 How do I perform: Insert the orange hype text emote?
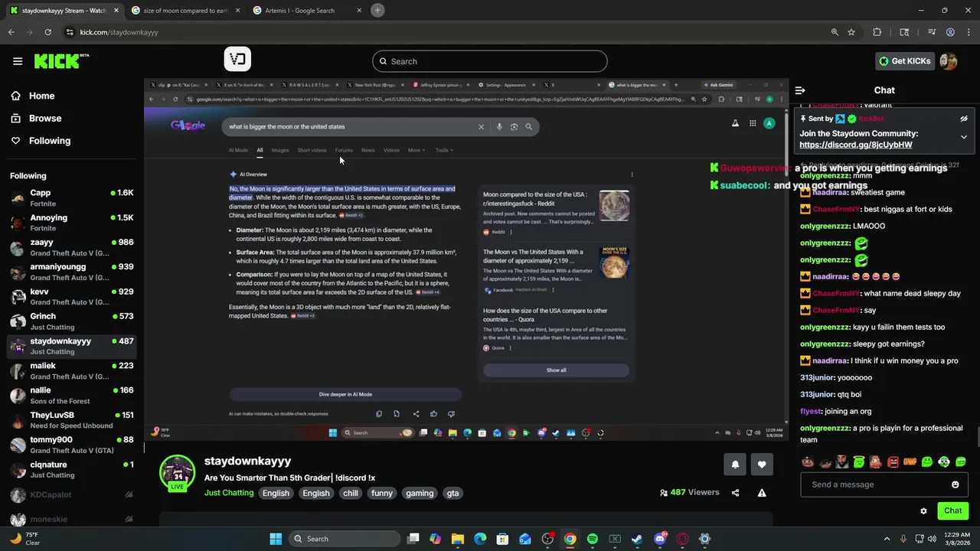(x=910, y=461)
